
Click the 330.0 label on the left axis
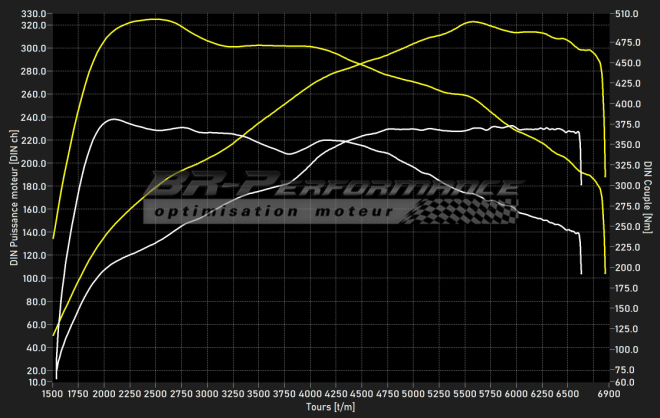[34, 15]
